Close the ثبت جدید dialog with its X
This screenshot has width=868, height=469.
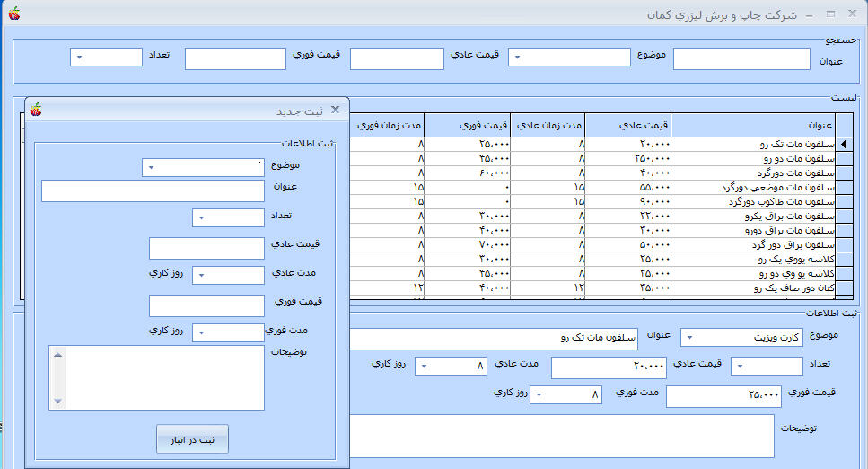click(x=336, y=110)
